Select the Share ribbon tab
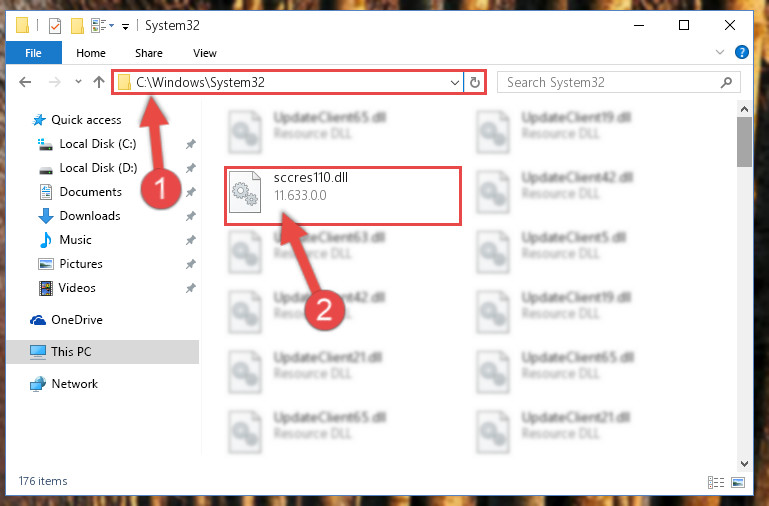The height and width of the screenshot is (506, 769). pyautogui.click(x=149, y=53)
